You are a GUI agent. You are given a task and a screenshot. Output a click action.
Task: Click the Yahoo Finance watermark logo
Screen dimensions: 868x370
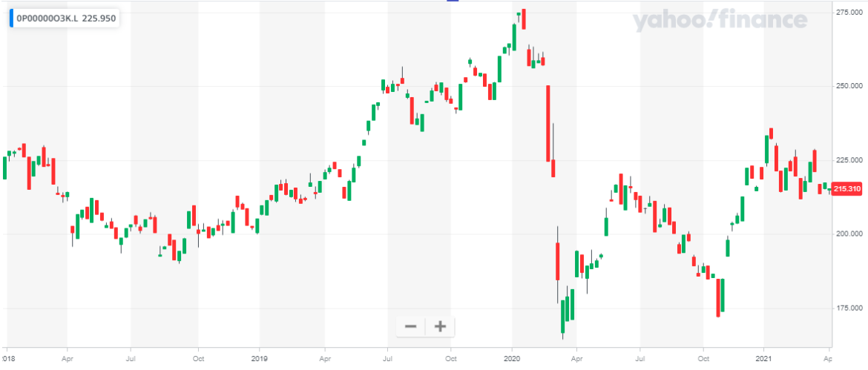720,20
